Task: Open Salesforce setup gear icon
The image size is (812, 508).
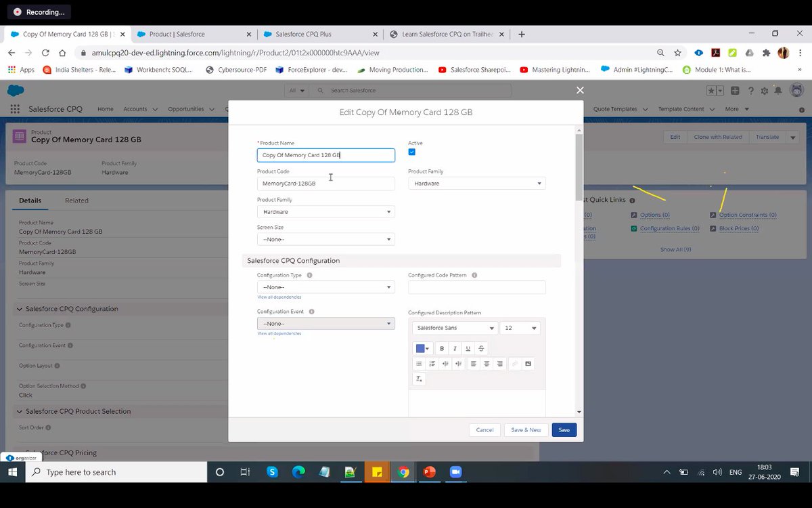Action: point(765,91)
